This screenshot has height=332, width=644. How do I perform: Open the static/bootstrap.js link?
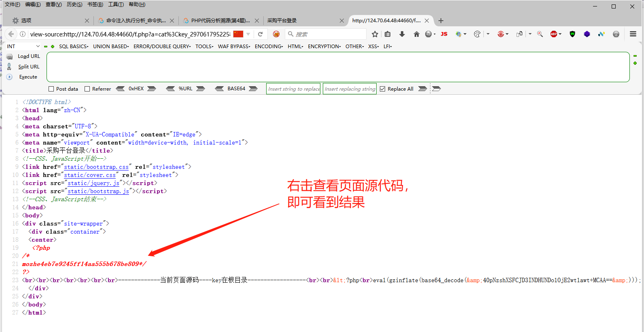98,191
